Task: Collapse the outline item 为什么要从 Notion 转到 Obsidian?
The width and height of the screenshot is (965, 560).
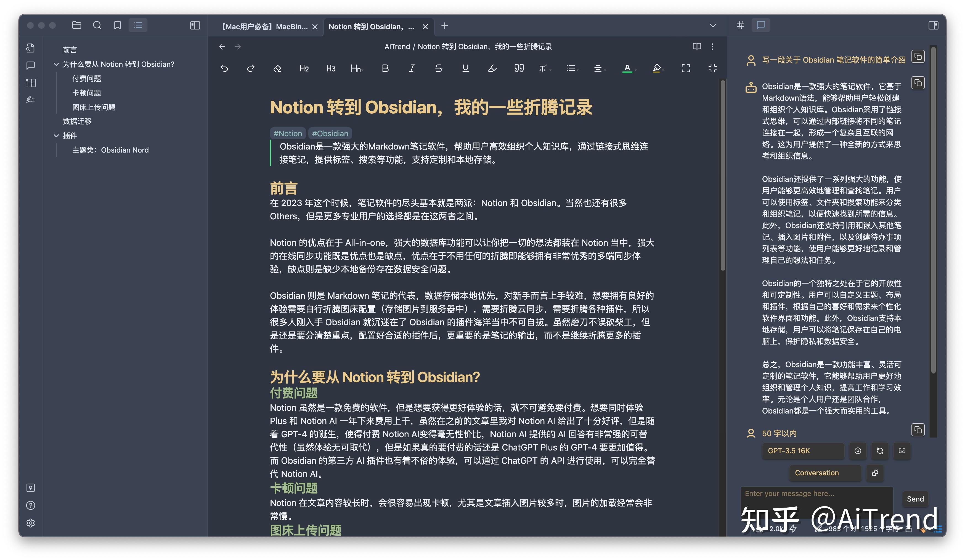Action: click(56, 64)
